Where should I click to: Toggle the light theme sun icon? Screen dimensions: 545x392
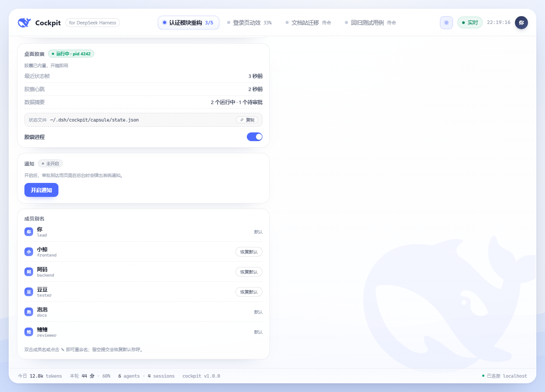[446, 23]
